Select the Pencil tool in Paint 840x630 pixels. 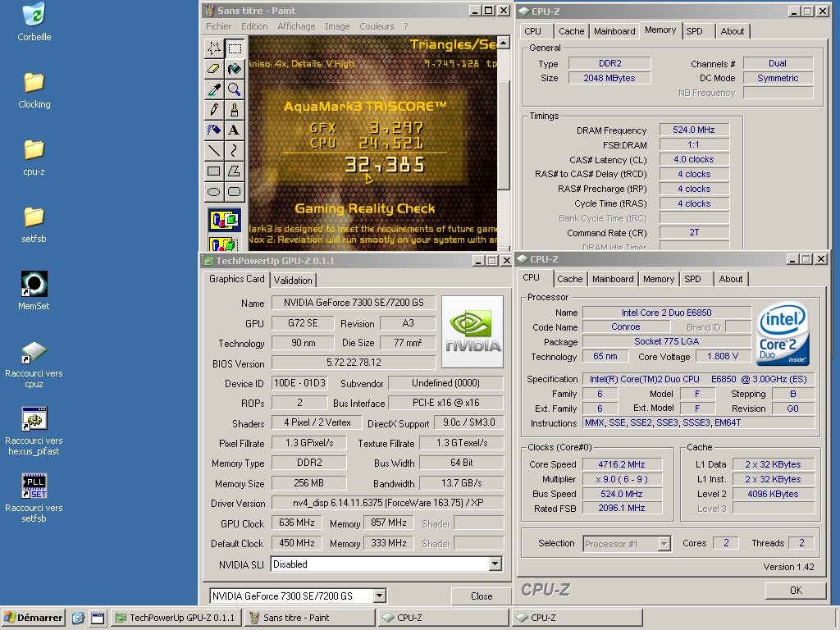click(x=214, y=109)
